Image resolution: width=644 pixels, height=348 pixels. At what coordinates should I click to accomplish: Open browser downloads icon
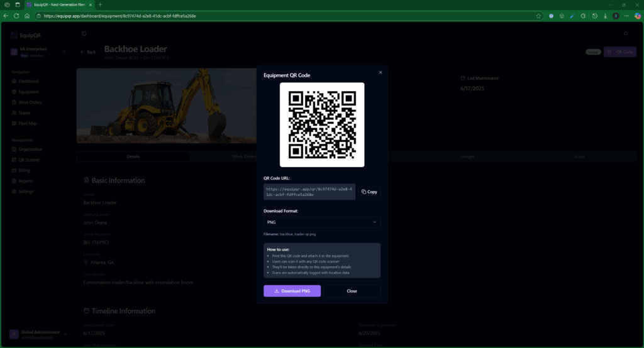pos(605,16)
